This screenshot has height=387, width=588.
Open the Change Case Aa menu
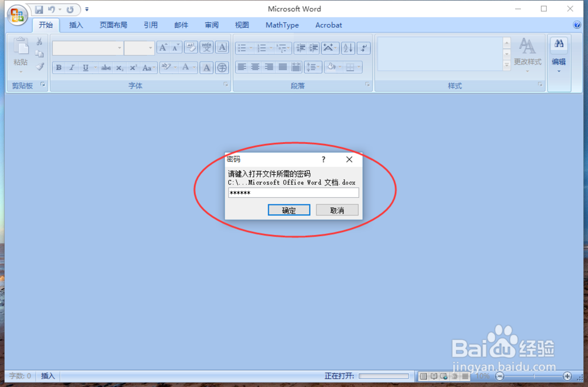coord(149,68)
